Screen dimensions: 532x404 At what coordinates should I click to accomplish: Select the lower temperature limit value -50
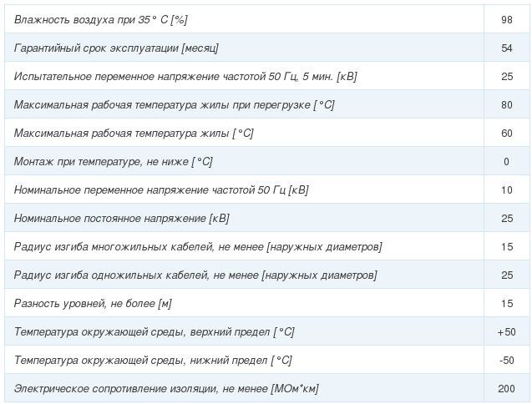506,360
